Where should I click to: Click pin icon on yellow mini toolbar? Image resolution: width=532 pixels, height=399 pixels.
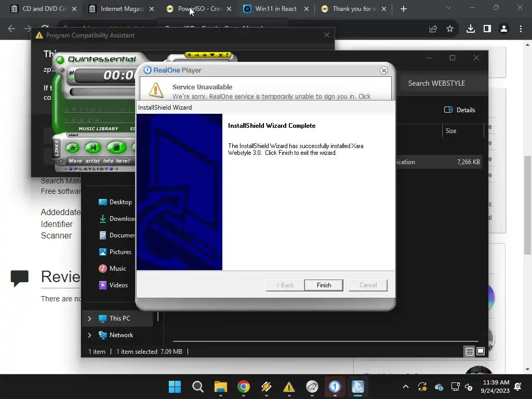pos(189,55)
